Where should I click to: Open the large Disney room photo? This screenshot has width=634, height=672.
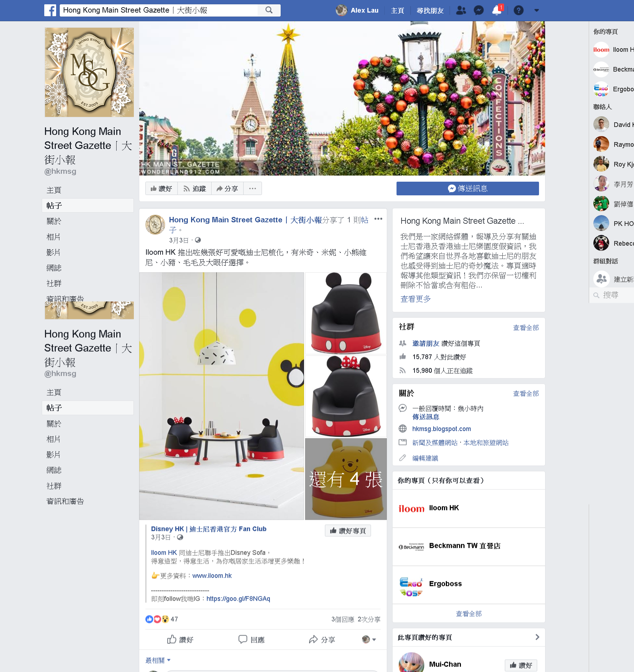(x=222, y=396)
